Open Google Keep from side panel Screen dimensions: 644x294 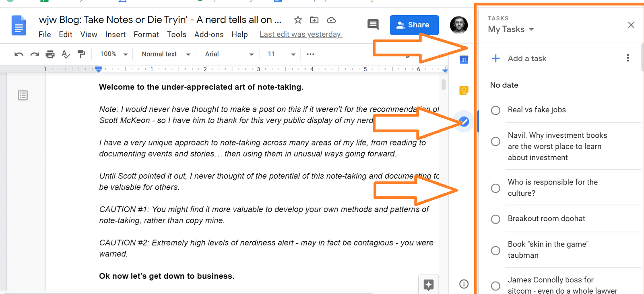point(464,90)
